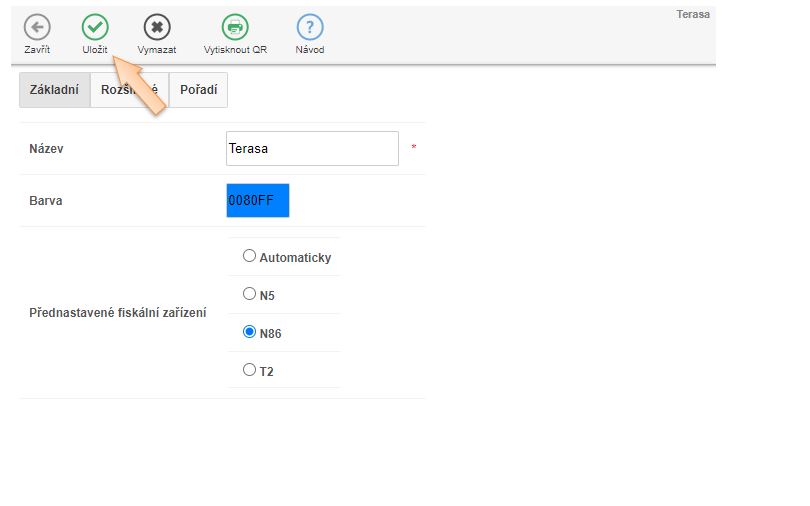Click the Vytisknout QR printer icon
Screen dimensions: 810x506
coord(235,28)
